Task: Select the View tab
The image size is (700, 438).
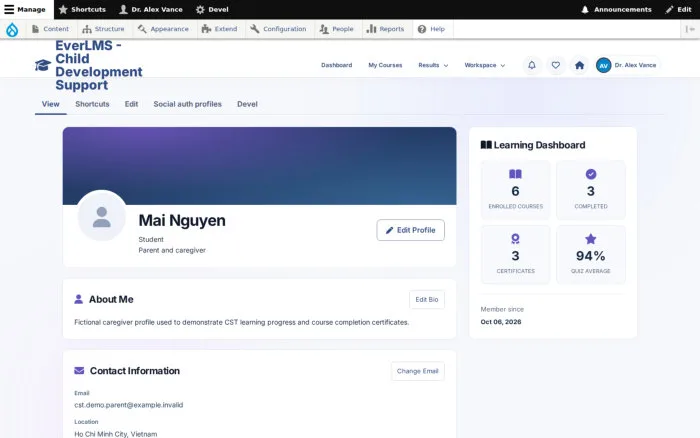Action: 50,104
